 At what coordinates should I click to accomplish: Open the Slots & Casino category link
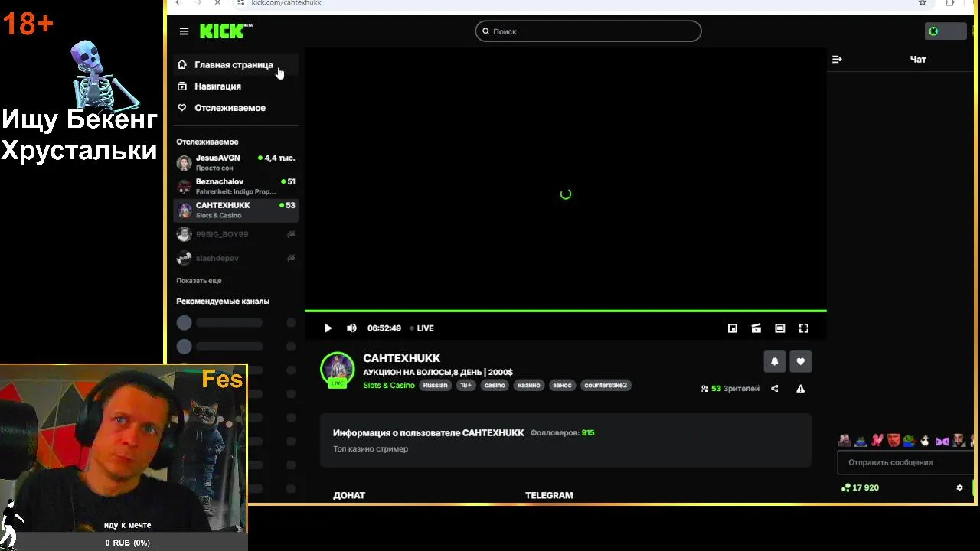(x=389, y=386)
